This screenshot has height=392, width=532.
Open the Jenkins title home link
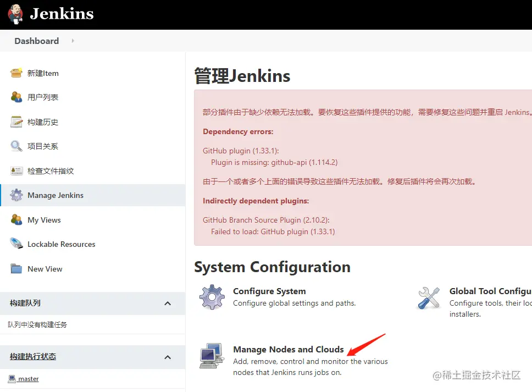pyautogui.click(x=62, y=14)
